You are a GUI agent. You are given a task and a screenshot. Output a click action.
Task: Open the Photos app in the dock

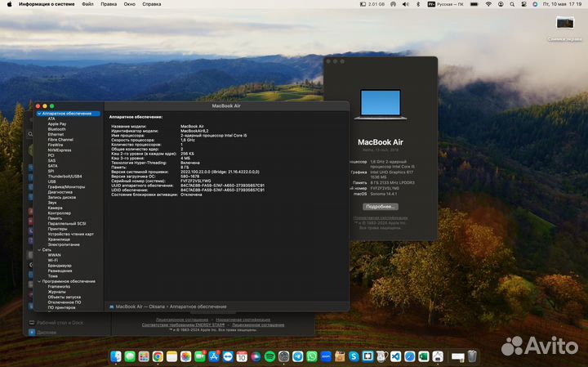pos(185,356)
